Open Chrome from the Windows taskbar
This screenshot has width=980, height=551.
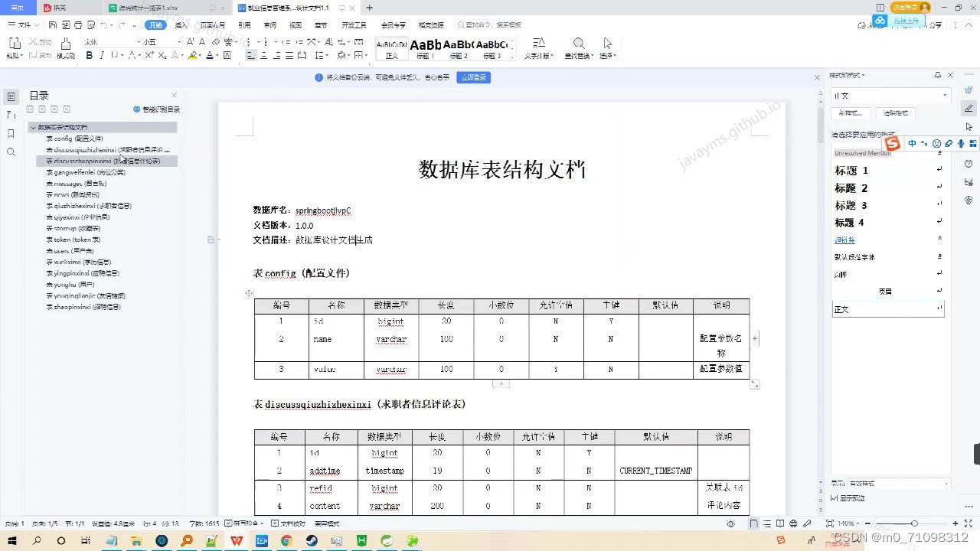[286, 540]
